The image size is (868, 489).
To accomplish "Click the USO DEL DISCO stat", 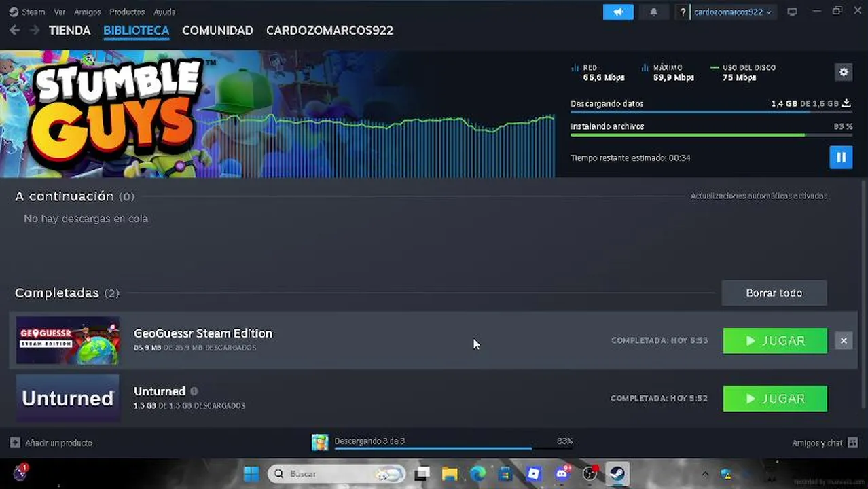I will [x=742, y=72].
